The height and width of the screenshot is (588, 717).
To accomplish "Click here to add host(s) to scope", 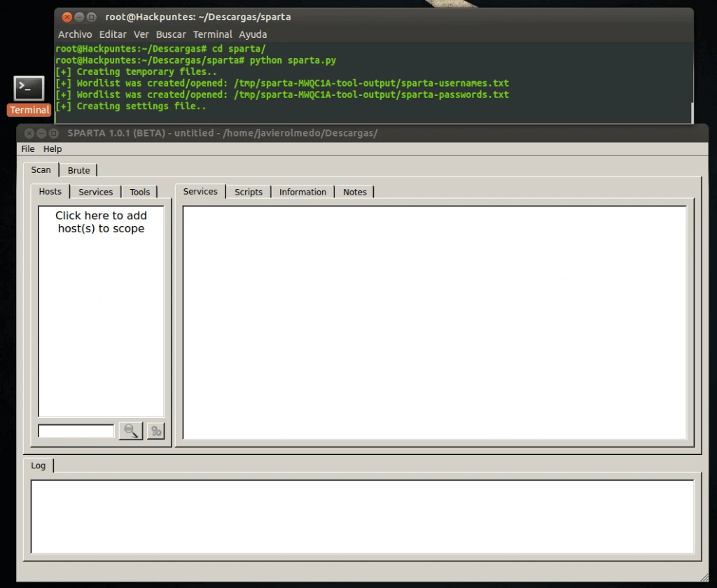I will pyautogui.click(x=101, y=222).
